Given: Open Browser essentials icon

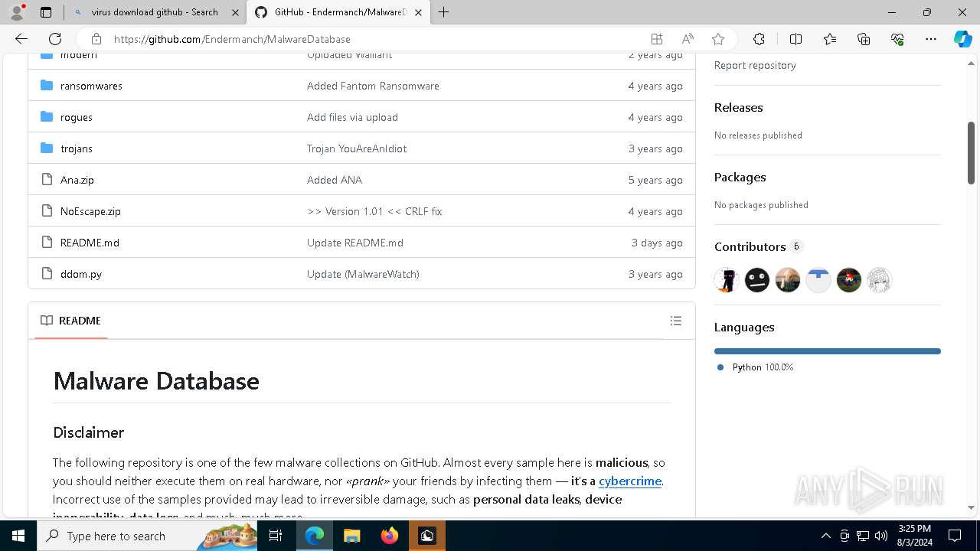Looking at the screenshot, I should tap(897, 39).
